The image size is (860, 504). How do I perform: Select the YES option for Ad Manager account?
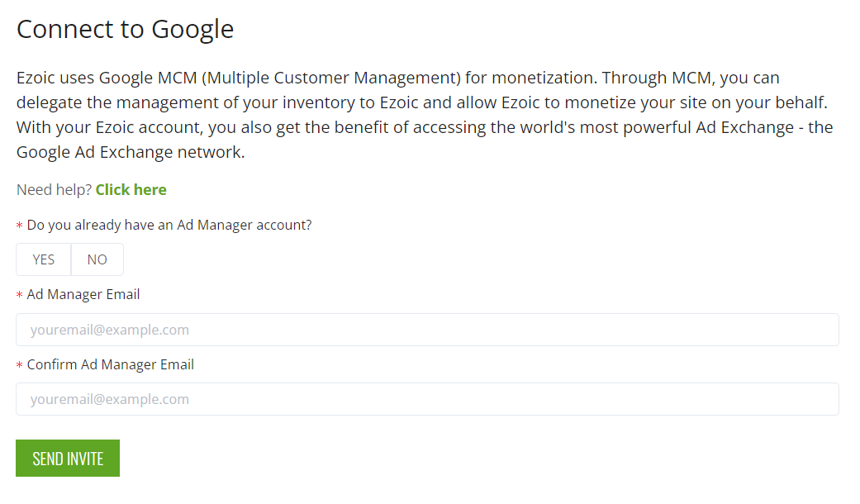point(44,259)
